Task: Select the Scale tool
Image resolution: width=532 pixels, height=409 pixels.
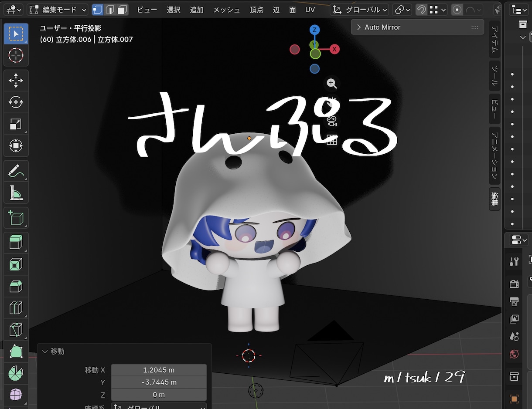Action: 16,124
